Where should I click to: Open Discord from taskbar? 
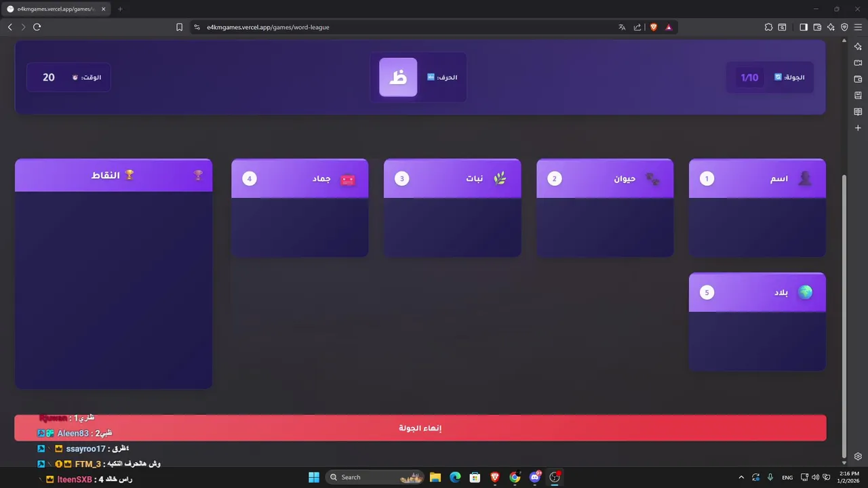coord(535,477)
